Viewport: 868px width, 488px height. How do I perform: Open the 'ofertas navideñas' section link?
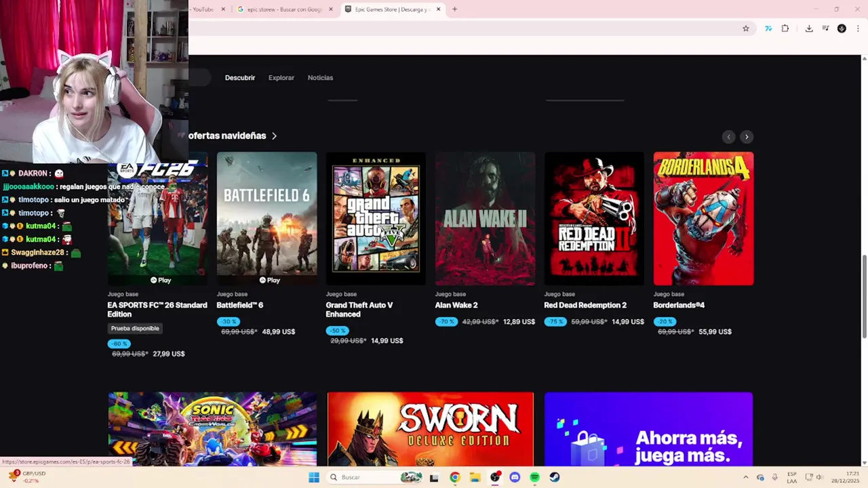point(227,136)
